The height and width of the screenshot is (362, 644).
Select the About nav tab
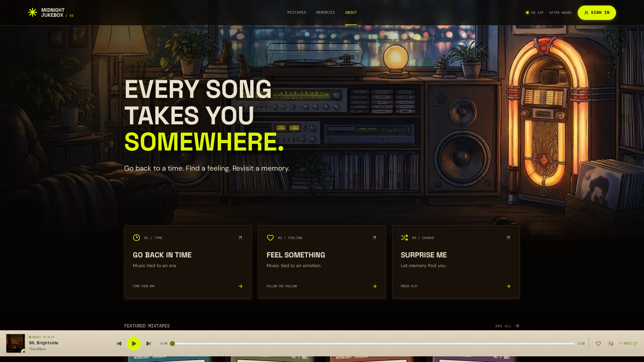(351, 12)
